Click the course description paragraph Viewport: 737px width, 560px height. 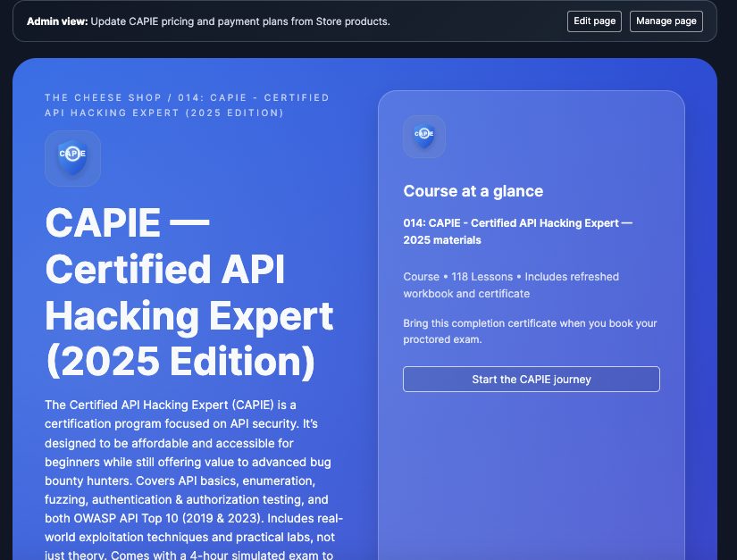[194, 480]
